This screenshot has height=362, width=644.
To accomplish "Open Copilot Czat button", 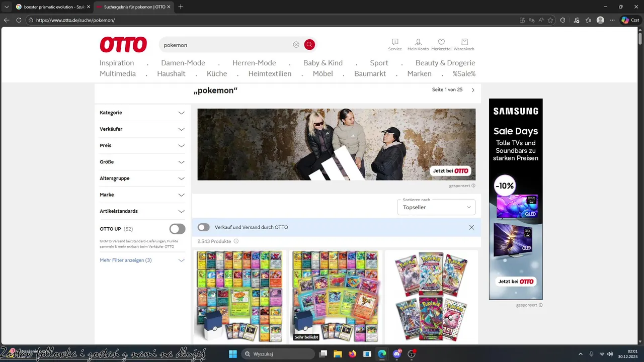I will (x=630, y=20).
